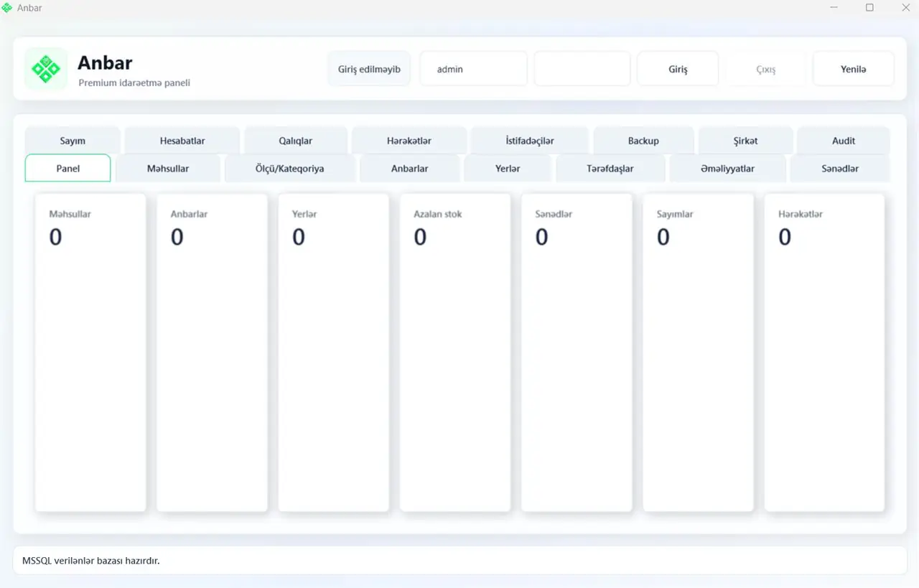Switch to the Sənədlər tab
919x588 pixels.
click(840, 168)
